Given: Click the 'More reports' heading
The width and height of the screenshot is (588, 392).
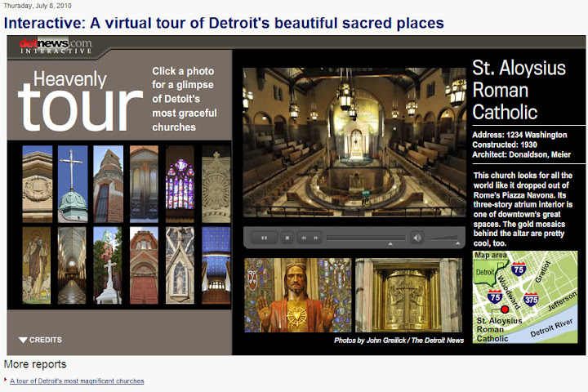Looking at the screenshot, I should (x=35, y=364).
